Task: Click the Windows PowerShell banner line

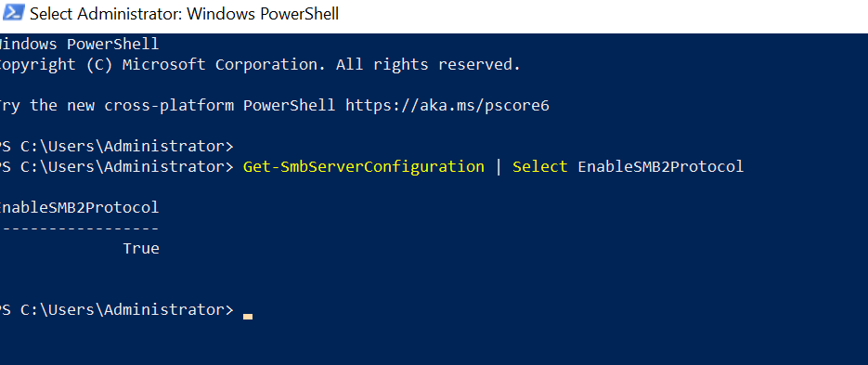Action: point(79,44)
